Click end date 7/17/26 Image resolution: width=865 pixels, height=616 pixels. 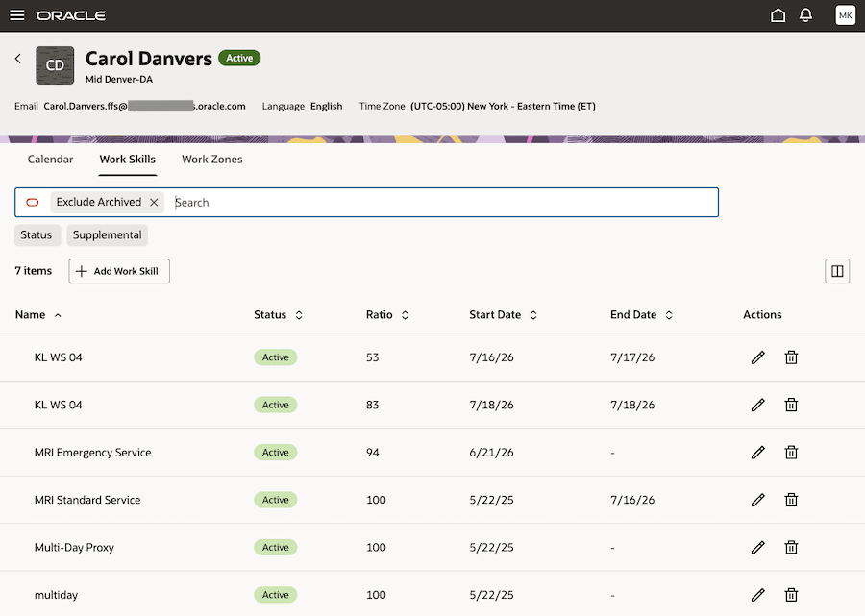pyautogui.click(x=632, y=357)
